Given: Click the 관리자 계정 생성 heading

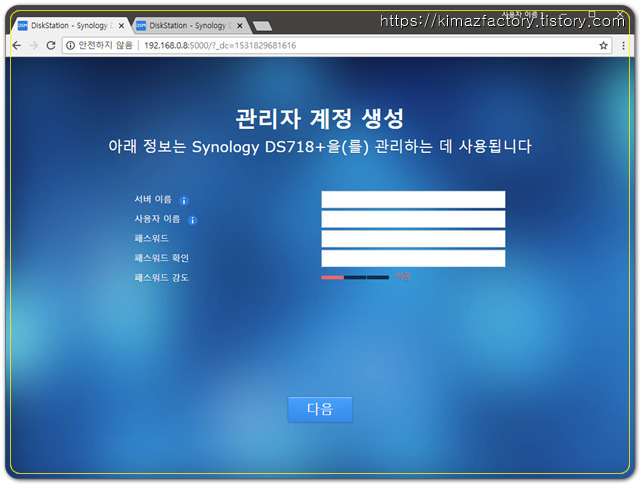Looking at the screenshot, I should [320, 119].
